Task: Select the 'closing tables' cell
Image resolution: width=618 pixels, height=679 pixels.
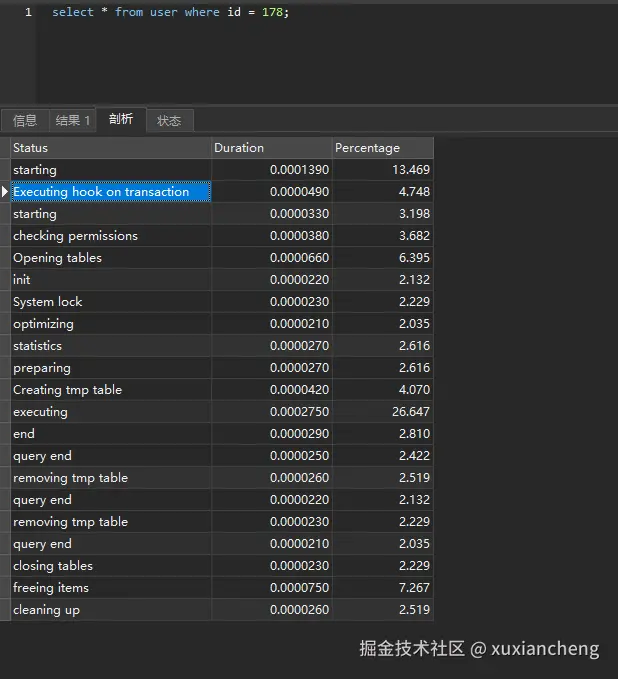Action: [x=111, y=566]
